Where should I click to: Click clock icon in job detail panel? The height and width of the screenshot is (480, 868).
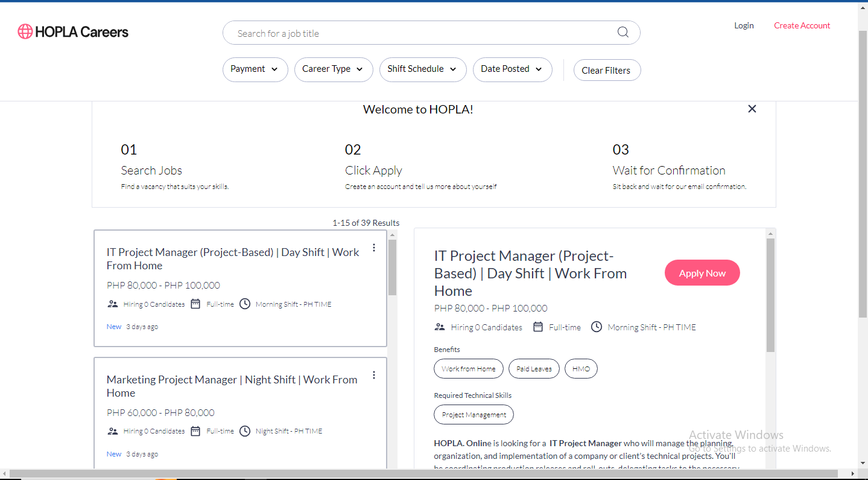click(x=597, y=327)
